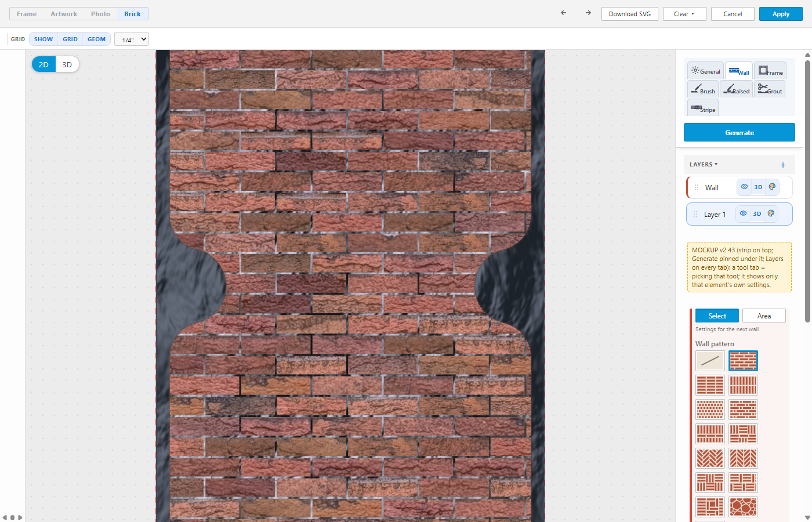Choose the running bond brick pattern
The height and width of the screenshot is (522, 812).
pyautogui.click(x=744, y=361)
